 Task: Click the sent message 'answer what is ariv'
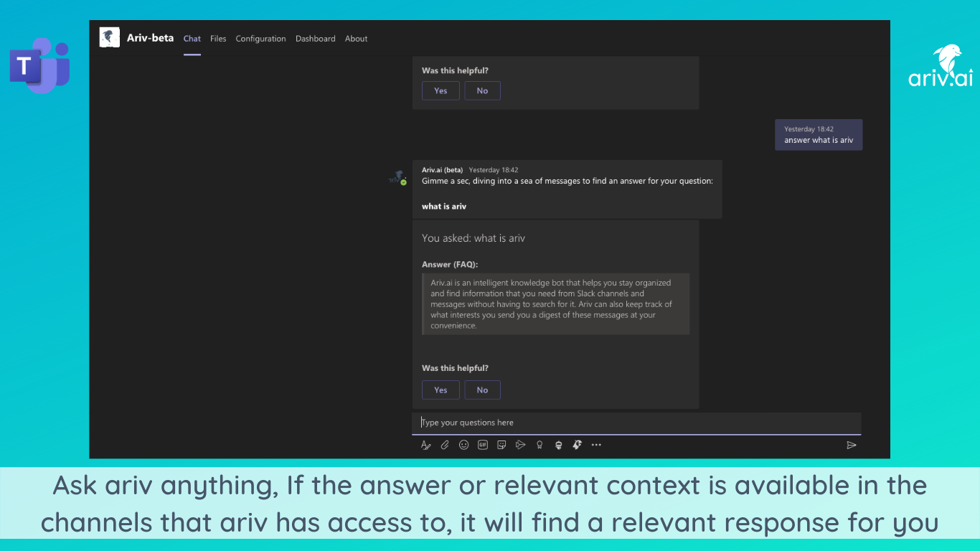pyautogui.click(x=819, y=135)
